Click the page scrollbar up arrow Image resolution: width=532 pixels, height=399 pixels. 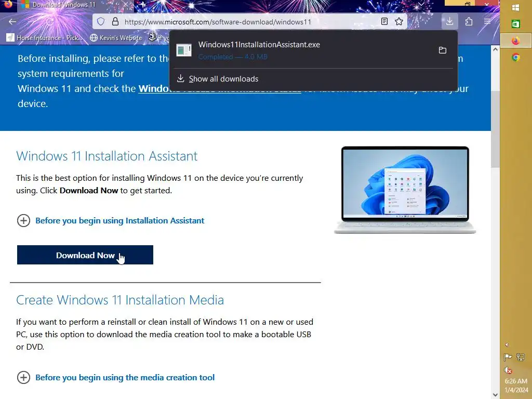coord(495,49)
